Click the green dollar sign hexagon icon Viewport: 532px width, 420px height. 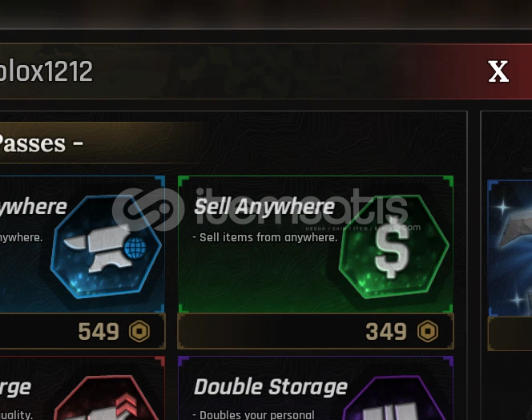click(x=394, y=247)
